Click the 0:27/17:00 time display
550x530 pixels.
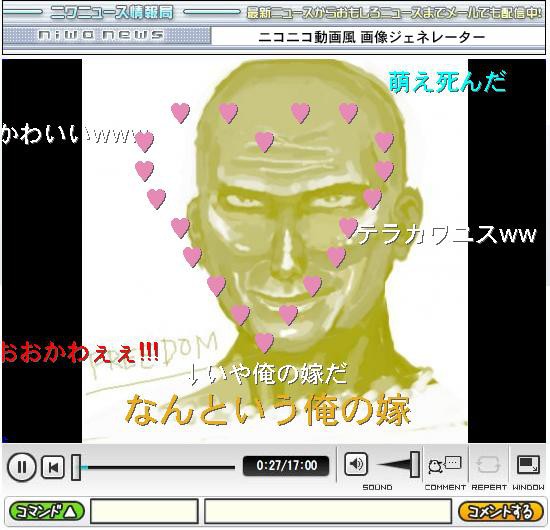click(x=286, y=466)
